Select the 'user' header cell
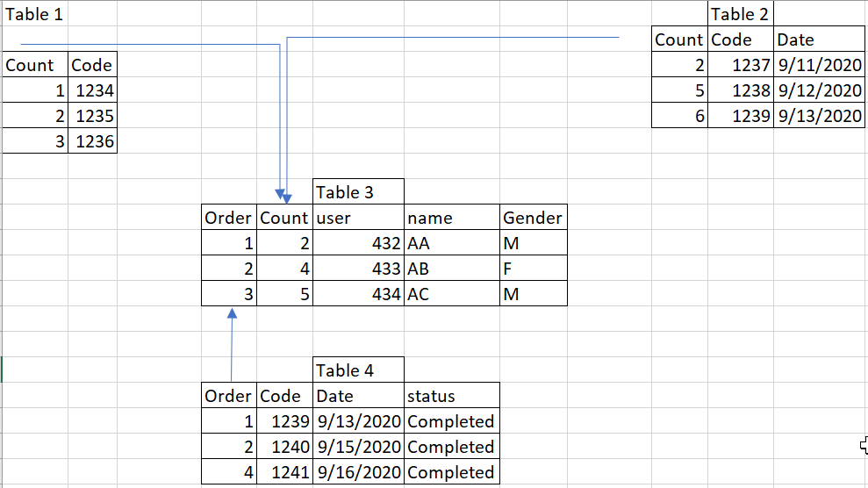868x488 pixels. coord(358,218)
